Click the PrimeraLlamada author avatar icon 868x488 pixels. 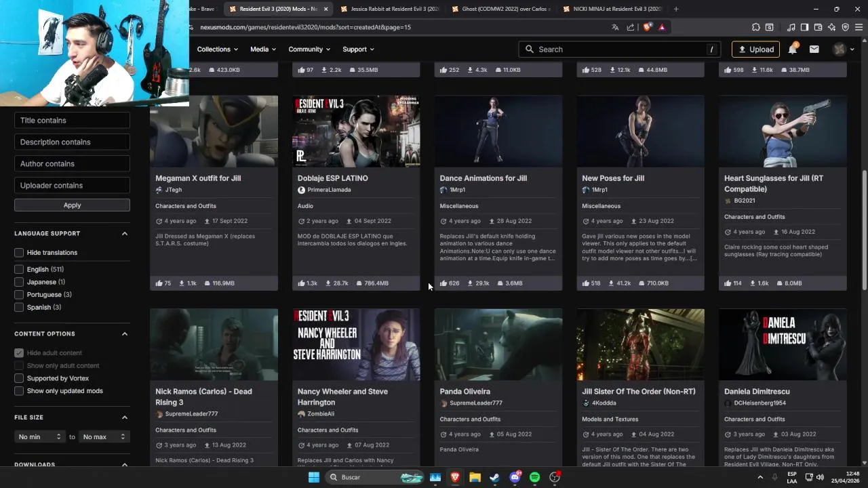pyautogui.click(x=301, y=190)
